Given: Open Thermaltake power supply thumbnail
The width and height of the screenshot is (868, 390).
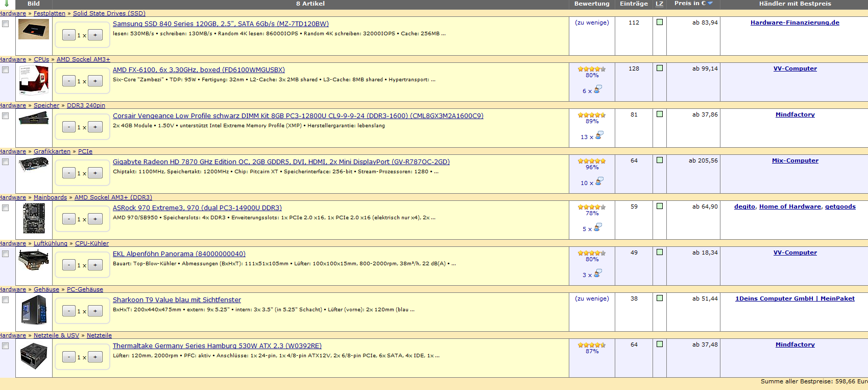Looking at the screenshot, I should (x=34, y=356).
